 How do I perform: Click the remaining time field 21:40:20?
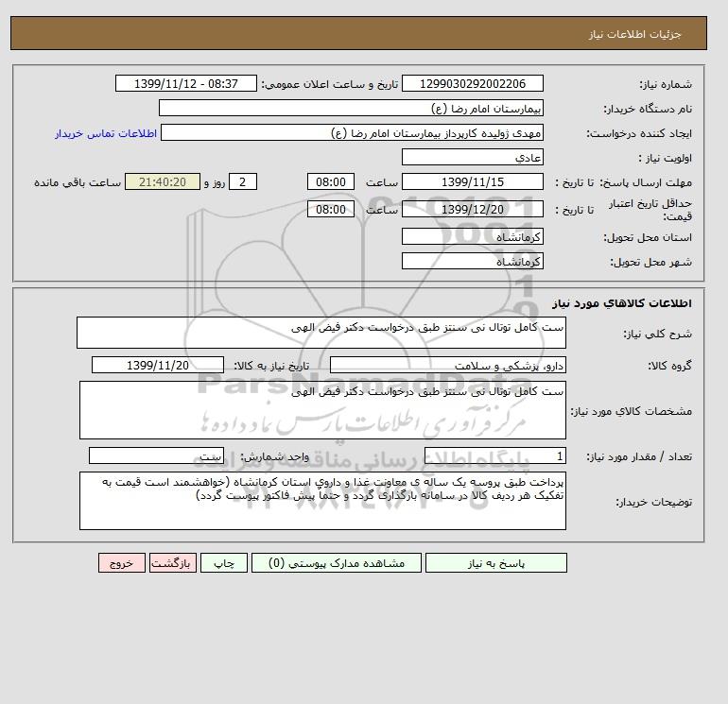pyautogui.click(x=163, y=182)
